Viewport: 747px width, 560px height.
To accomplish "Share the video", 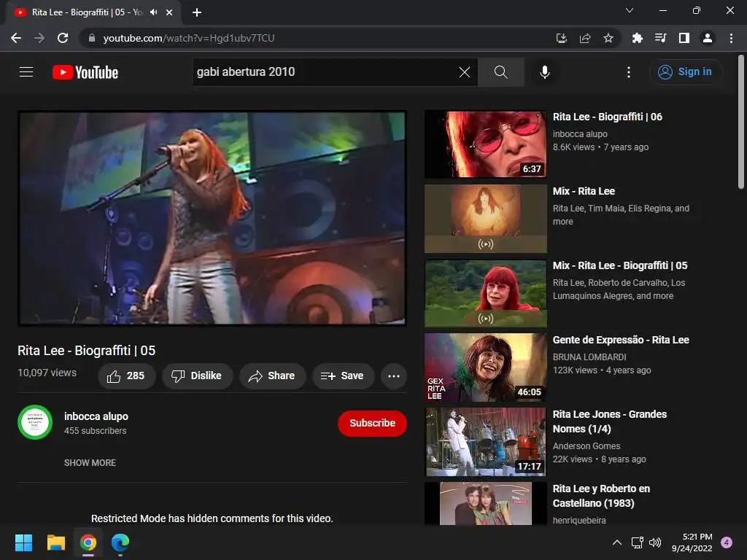I will (x=272, y=376).
